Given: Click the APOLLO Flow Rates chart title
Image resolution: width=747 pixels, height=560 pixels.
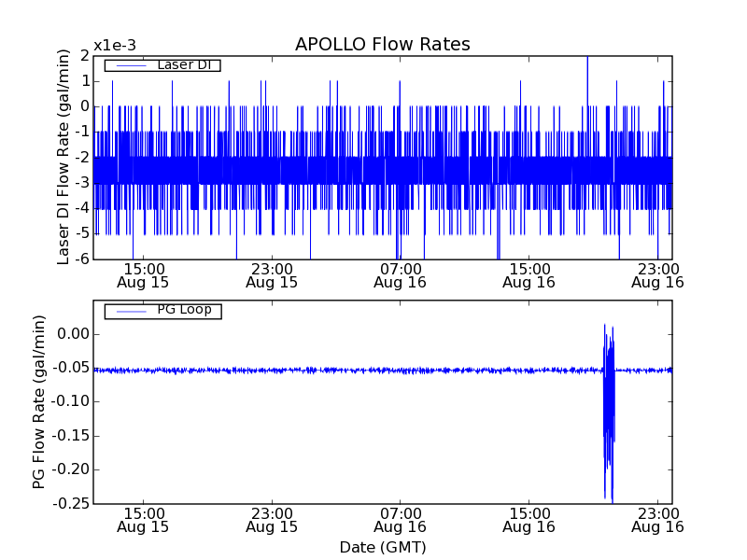Looking at the screenshot, I should (x=382, y=45).
